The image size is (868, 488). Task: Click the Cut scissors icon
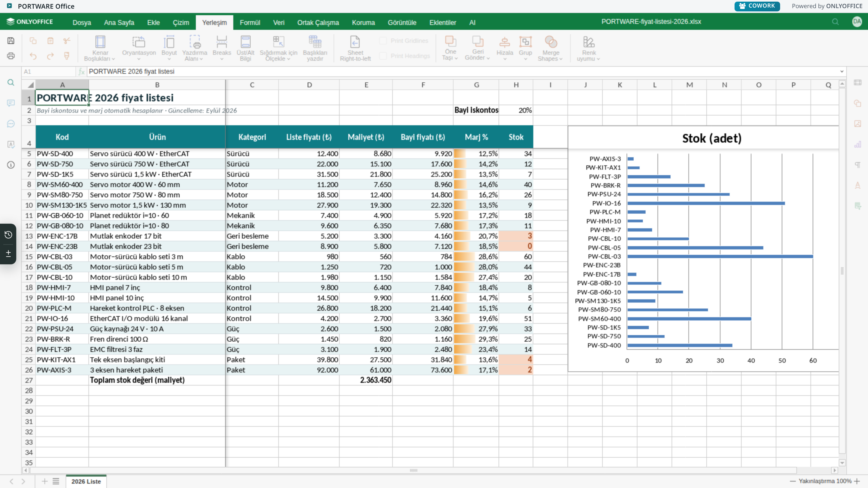coord(67,41)
